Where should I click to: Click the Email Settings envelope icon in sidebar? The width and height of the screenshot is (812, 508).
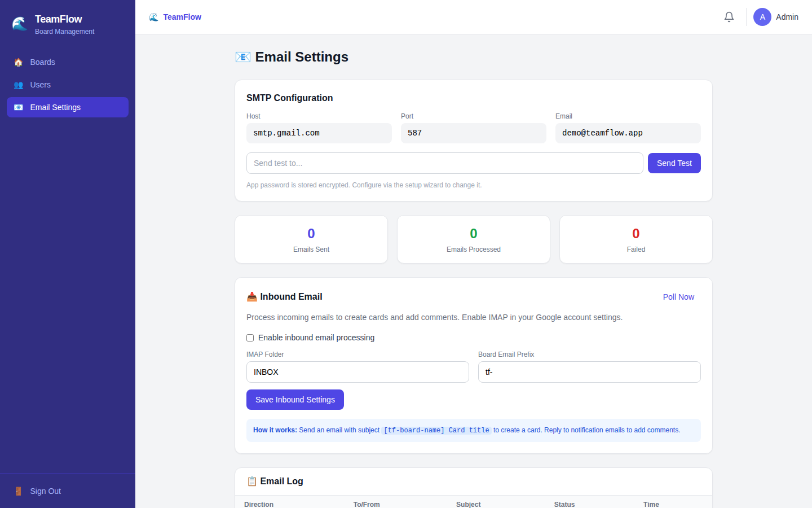[x=18, y=107]
